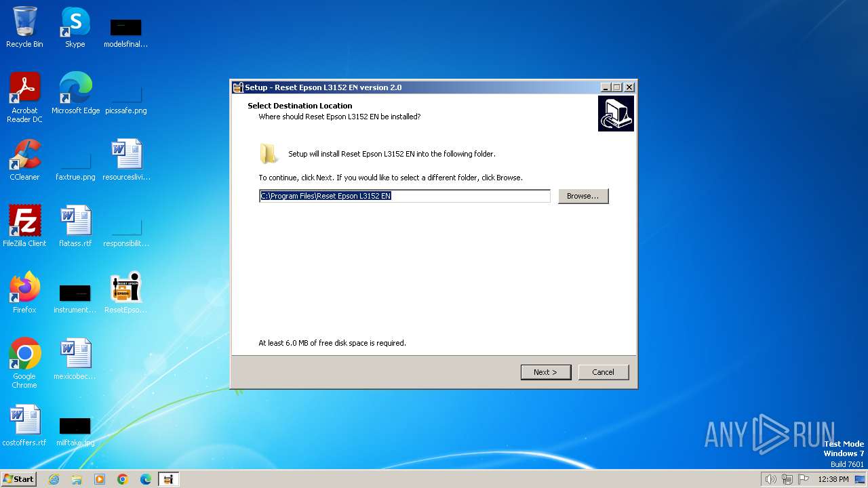Image resolution: width=868 pixels, height=488 pixels.
Task: Open Microsoft Edge desktop shortcut
Action: [x=75, y=94]
